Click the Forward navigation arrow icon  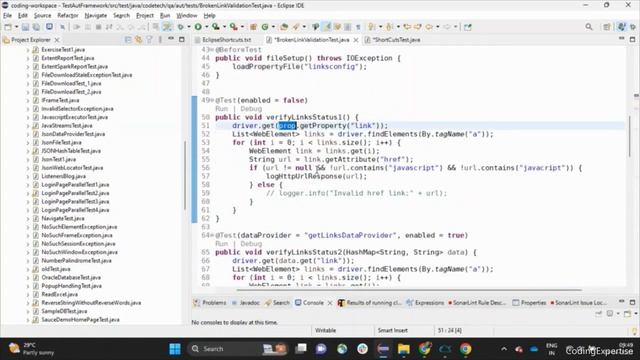pyautogui.click(x=447, y=27)
